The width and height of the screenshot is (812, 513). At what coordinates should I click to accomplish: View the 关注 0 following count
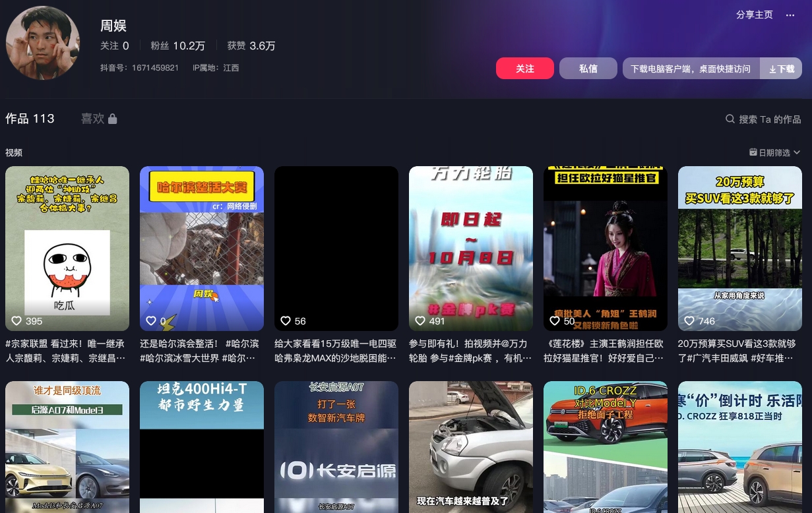(115, 45)
